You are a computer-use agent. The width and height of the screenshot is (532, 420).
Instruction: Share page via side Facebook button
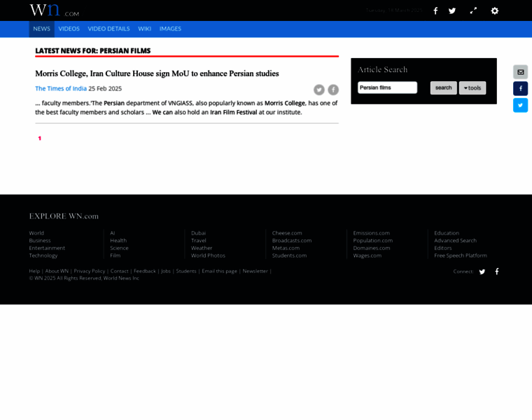pyautogui.click(x=521, y=88)
